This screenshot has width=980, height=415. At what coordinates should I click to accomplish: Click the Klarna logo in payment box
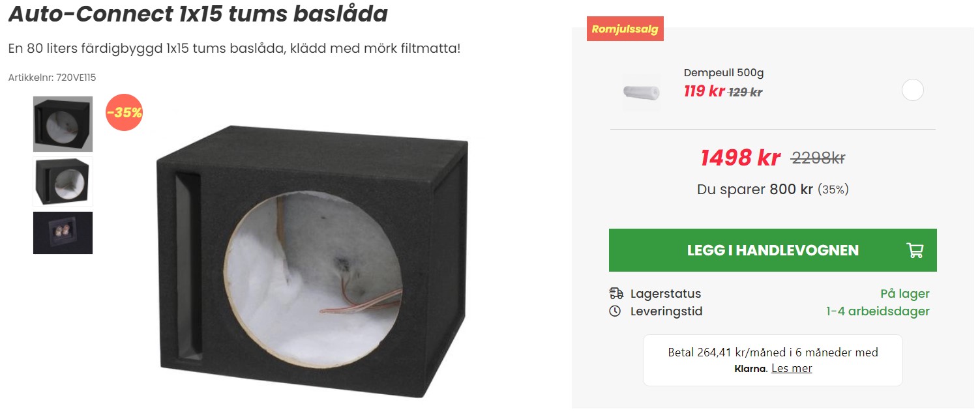(750, 369)
